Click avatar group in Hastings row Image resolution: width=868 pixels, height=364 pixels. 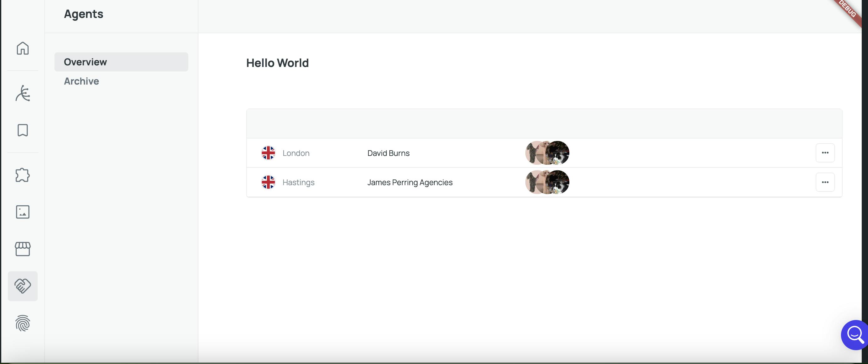point(547,182)
